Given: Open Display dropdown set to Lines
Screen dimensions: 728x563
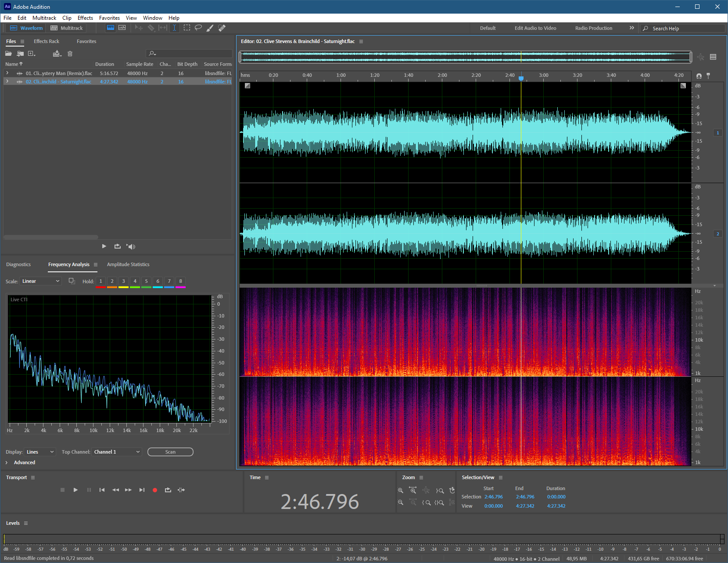Looking at the screenshot, I should point(40,452).
